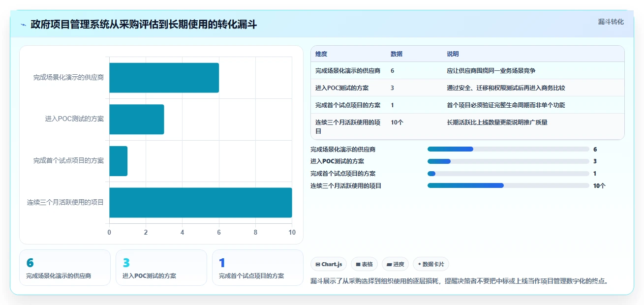The width and height of the screenshot is (644, 305).
Task: Click the value 10个 beside the last progress bar
Action: (599, 186)
